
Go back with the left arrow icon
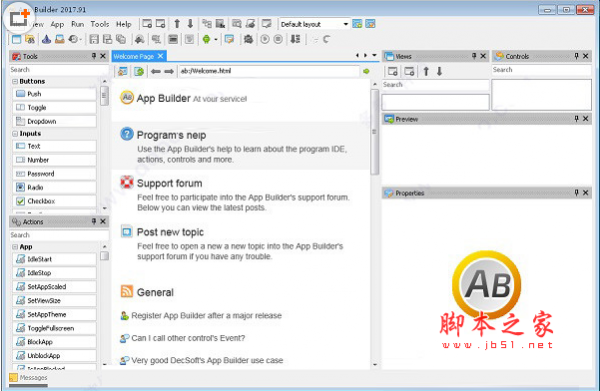(155, 71)
